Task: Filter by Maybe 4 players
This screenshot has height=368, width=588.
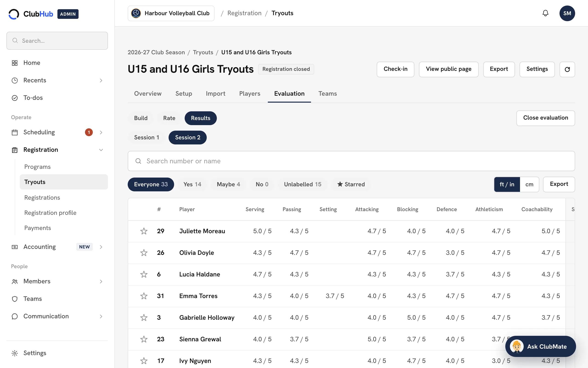Action: (x=228, y=184)
